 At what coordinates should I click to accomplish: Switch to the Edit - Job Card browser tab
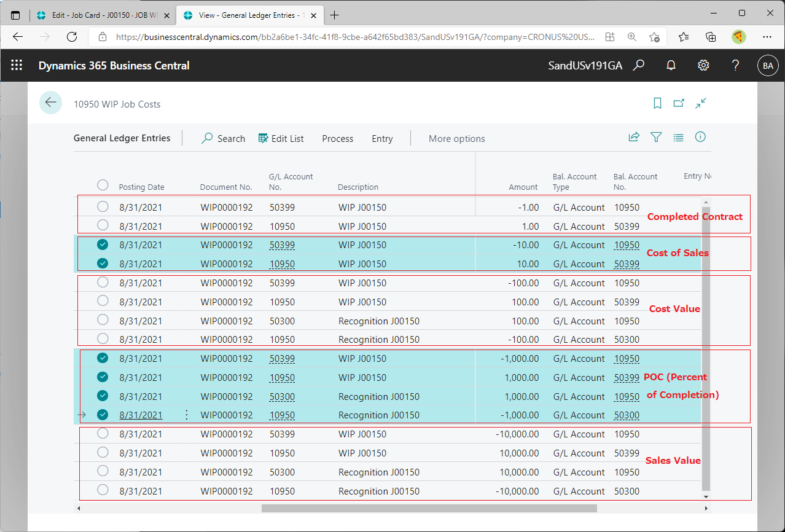coord(101,15)
